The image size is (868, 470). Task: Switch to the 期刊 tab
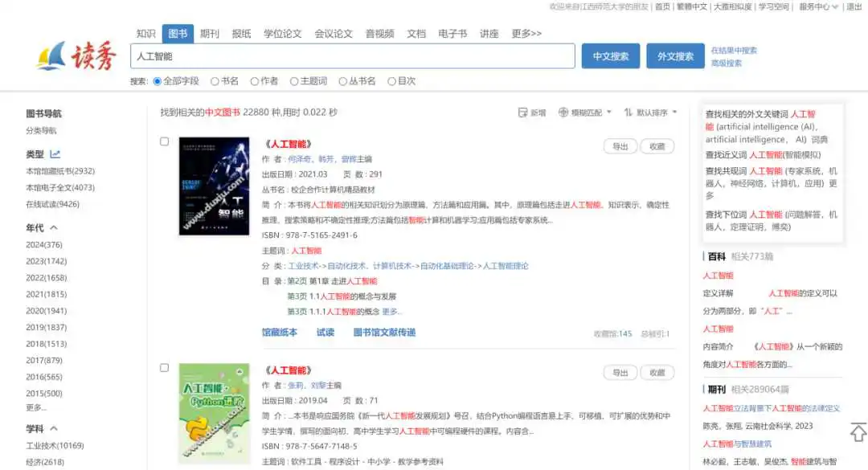click(209, 33)
